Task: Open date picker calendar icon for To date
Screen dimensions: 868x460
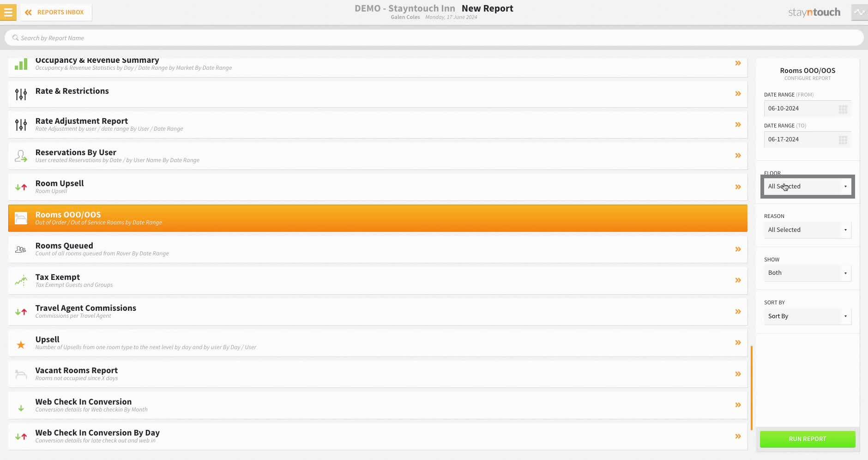Action: click(x=843, y=140)
